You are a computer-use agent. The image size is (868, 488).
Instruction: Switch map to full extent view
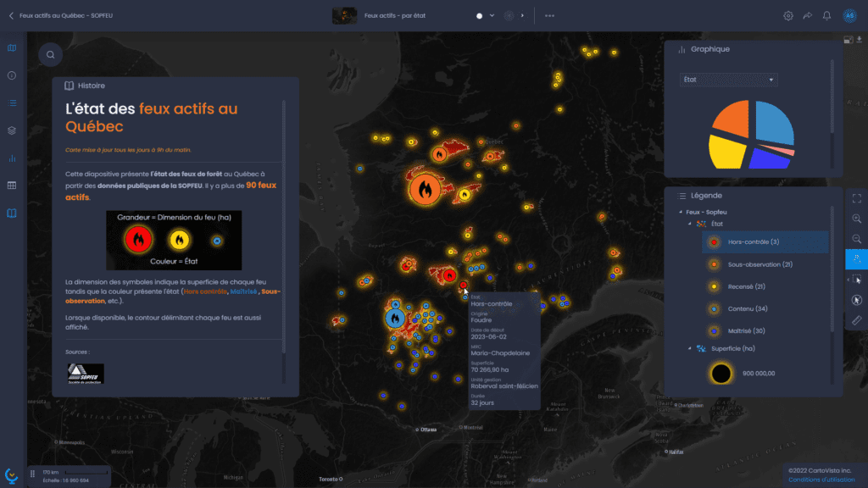[x=856, y=198]
